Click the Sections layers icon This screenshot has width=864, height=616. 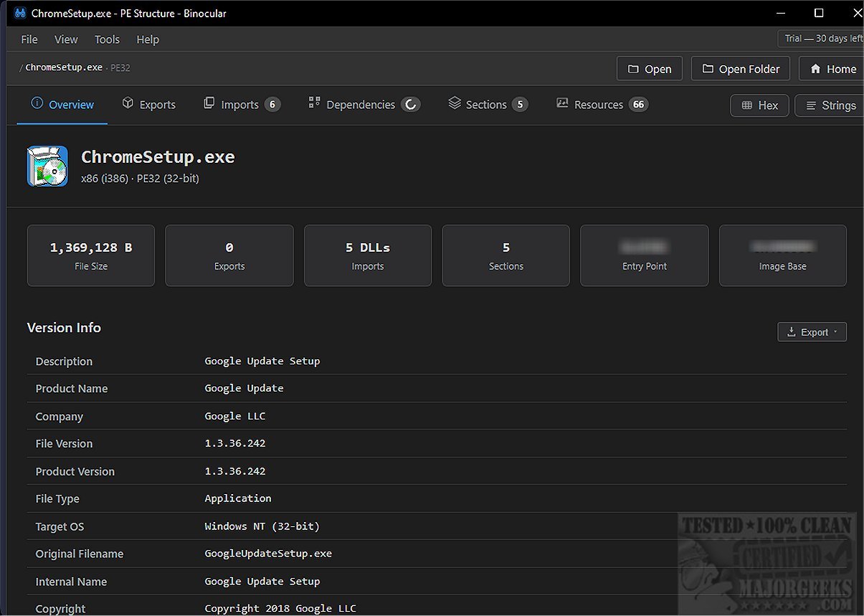455,103
